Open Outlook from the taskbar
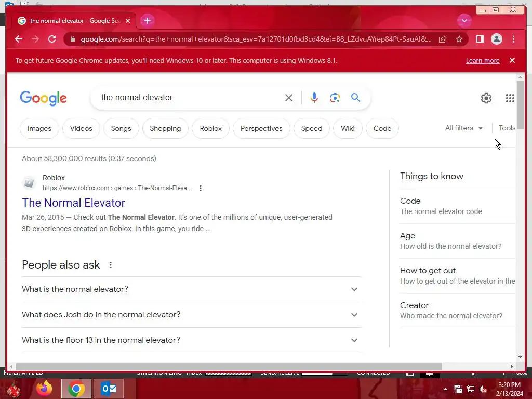The image size is (532, 399). [x=109, y=389]
